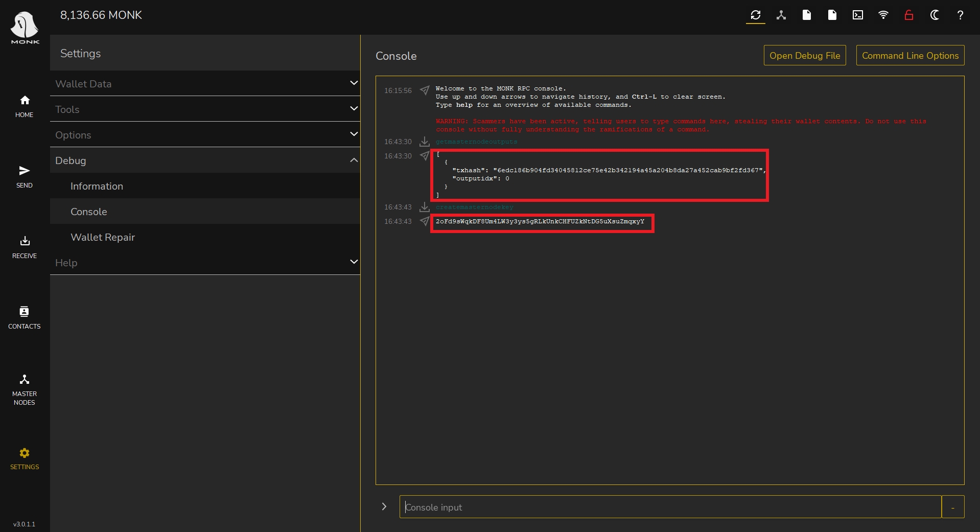
Task: Open the Wallet Repair page
Action: point(205,237)
